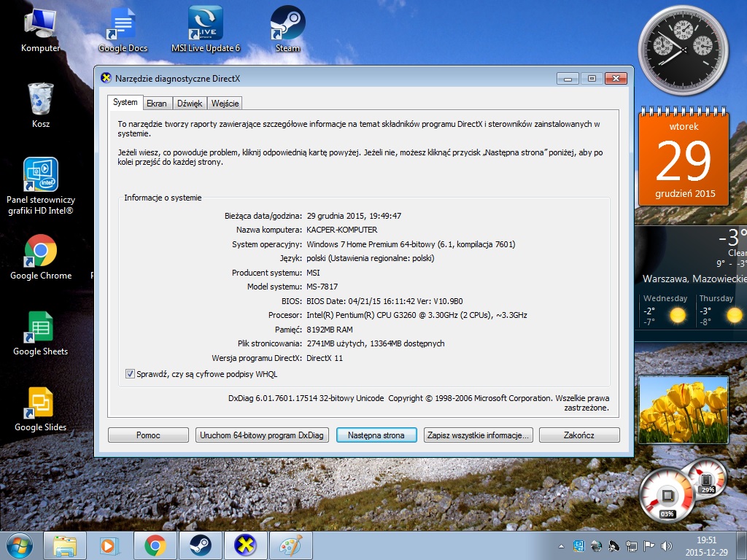
Task: Click Zapisz wszystkie informacje button
Action: (x=479, y=435)
